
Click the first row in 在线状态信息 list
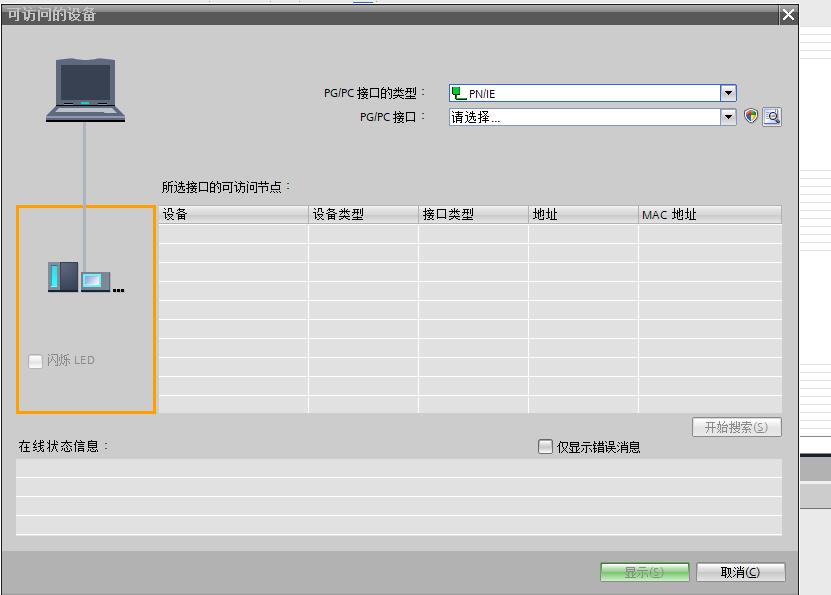tap(398, 468)
